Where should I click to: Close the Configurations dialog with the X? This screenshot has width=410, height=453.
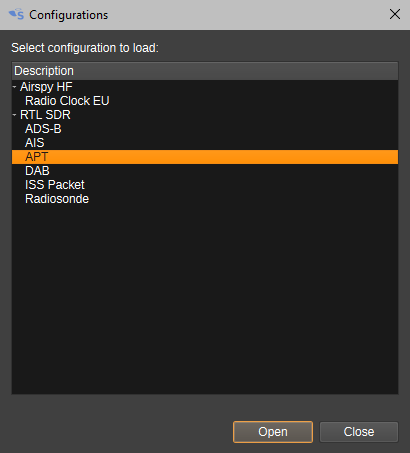pyautogui.click(x=395, y=14)
